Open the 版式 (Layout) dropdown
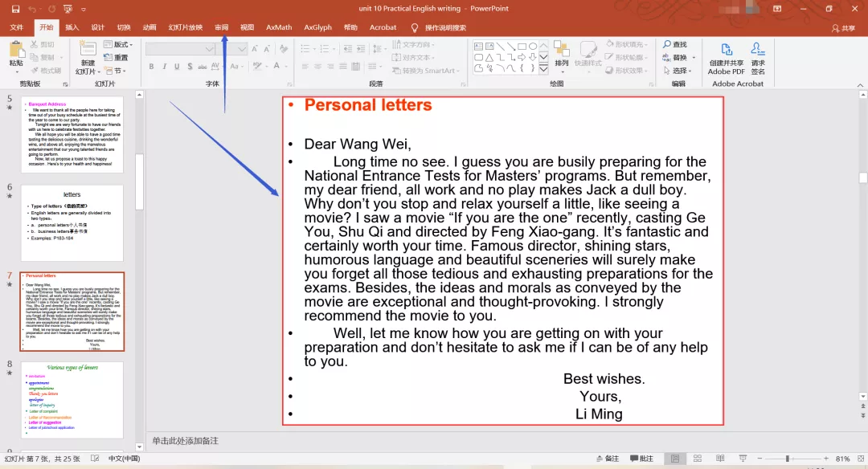Image resolution: width=868 pixels, height=469 pixels. coord(118,44)
